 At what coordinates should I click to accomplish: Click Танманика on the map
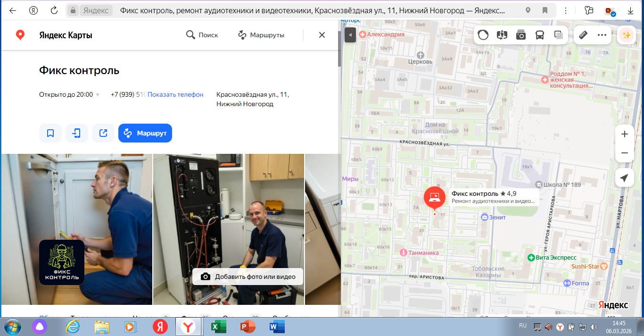pos(420,253)
